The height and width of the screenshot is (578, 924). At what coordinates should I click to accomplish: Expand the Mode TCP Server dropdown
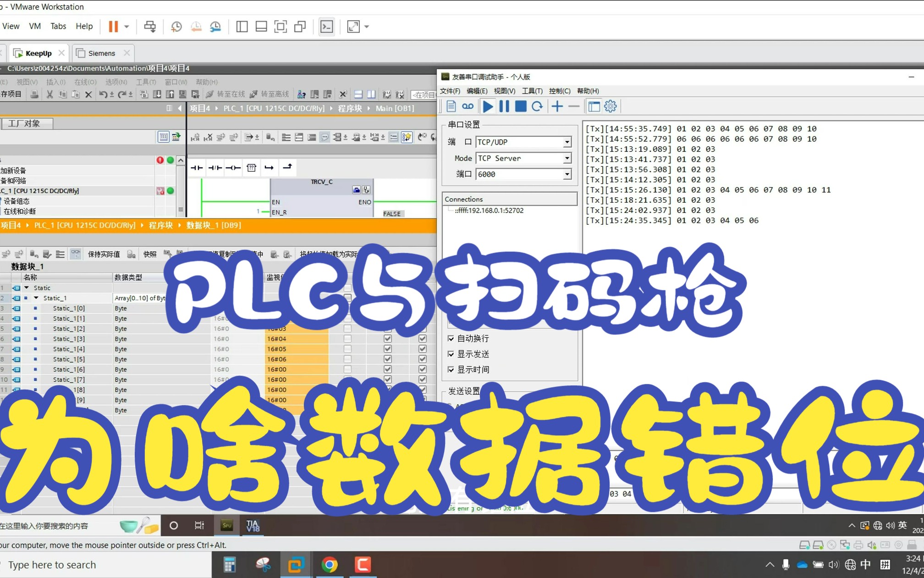coord(567,158)
